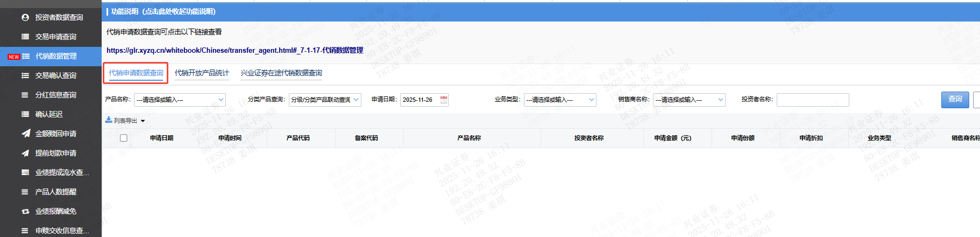Viewport: 980px width, 237px height.
Task: Click the 备案代码 column header
Action: point(366,138)
